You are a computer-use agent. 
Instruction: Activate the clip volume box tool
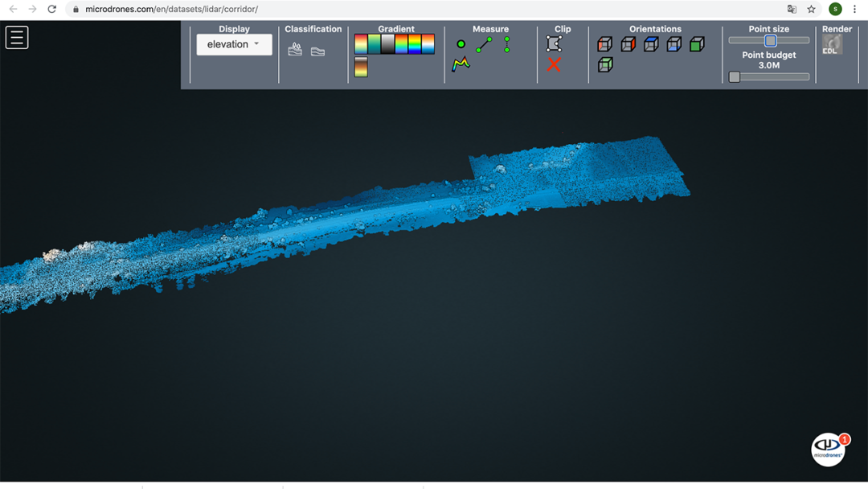click(x=554, y=43)
